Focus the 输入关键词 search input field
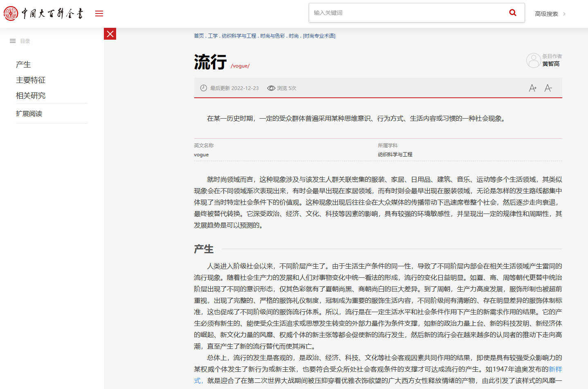 (407, 13)
